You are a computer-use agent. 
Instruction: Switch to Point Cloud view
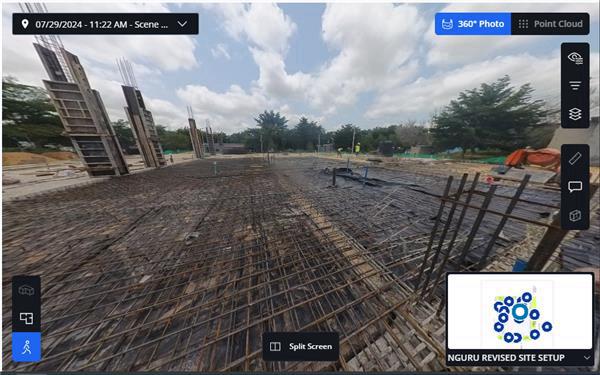[x=550, y=24]
